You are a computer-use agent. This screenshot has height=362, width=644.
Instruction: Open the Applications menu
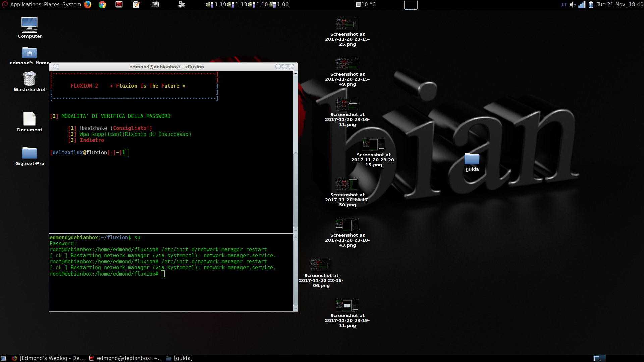[x=25, y=4]
